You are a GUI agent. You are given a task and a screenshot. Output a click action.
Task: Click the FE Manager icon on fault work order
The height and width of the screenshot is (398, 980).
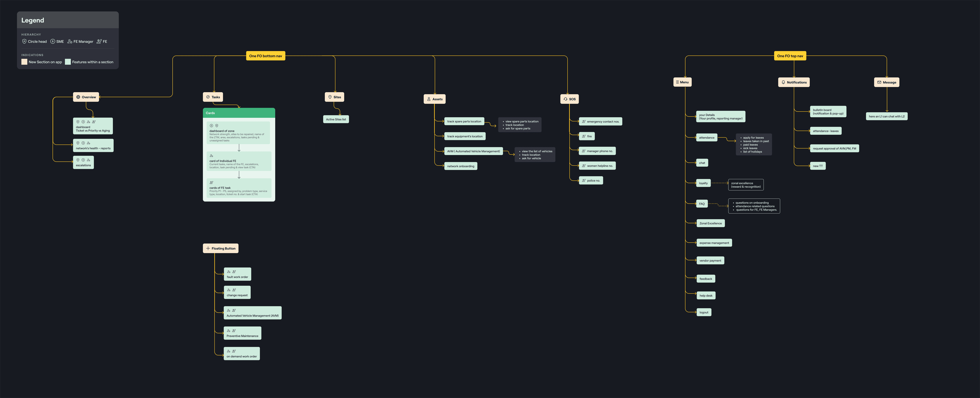(229, 272)
